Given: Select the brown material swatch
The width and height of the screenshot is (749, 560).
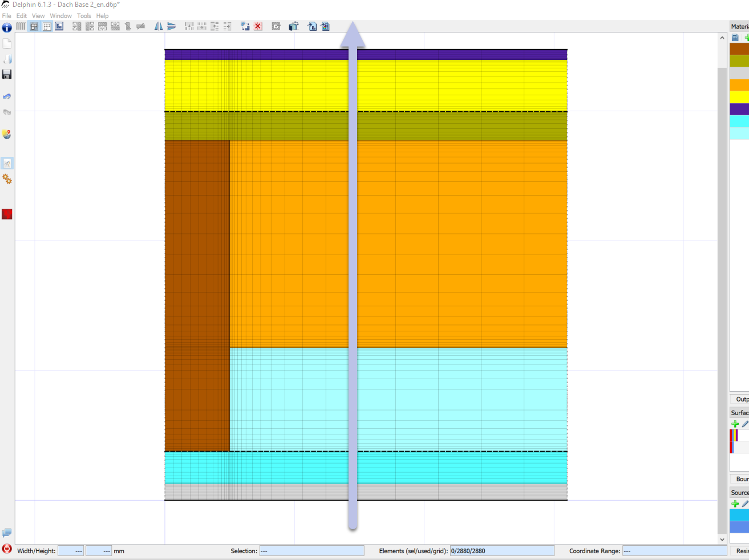Looking at the screenshot, I should [739, 49].
